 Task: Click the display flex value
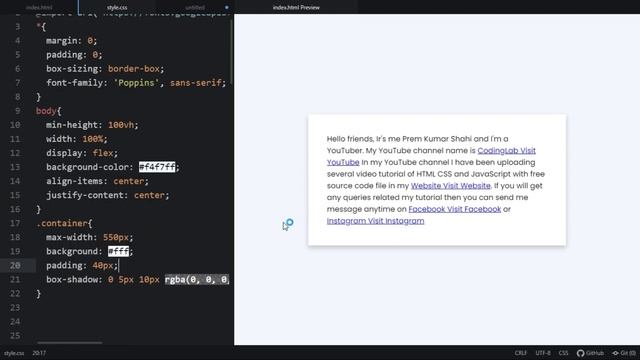pyautogui.click(x=103, y=153)
